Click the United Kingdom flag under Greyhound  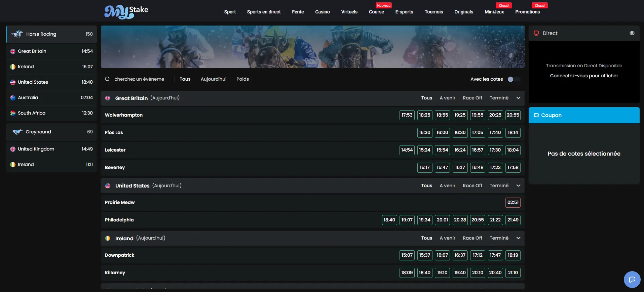[x=13, y=149]
